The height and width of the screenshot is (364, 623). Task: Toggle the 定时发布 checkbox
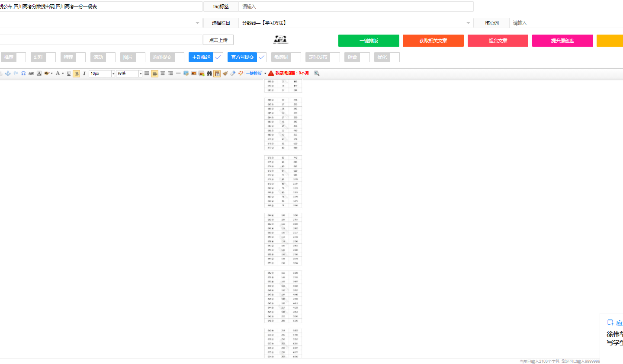pos(335,57)
